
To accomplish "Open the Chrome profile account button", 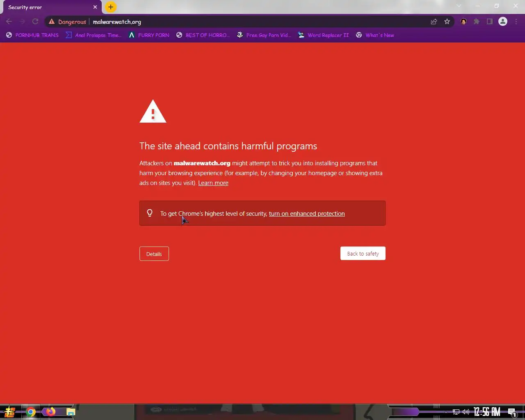I will point(503,22).
